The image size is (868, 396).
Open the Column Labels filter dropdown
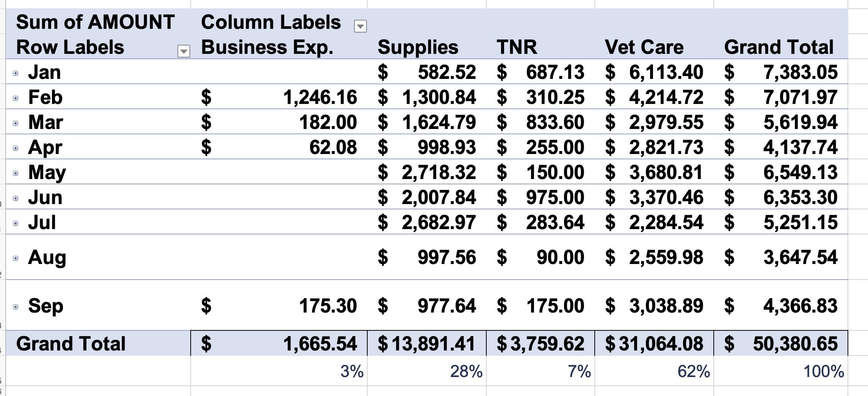pos(360,27)
